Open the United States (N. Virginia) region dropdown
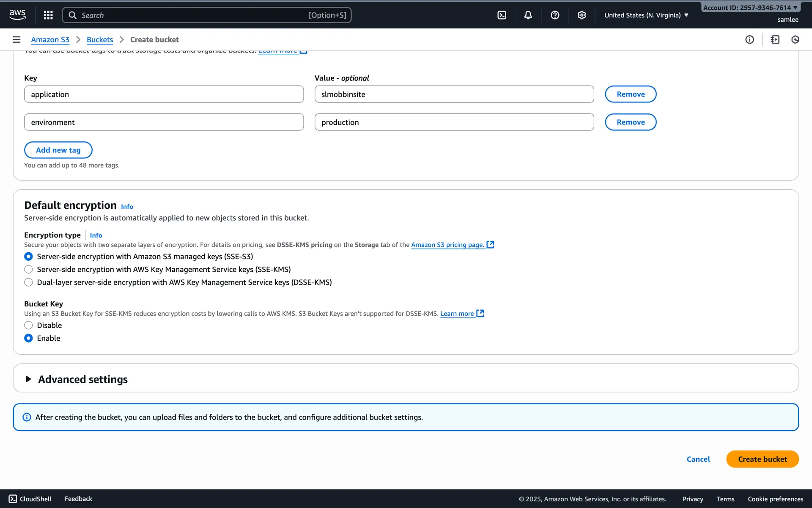The width and height of the screenshot is (812, 508). (x=646, y=15)
